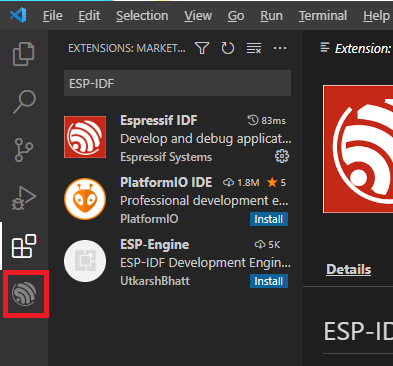Click the ESP-Engine extension logo
This screenshot has height=366, width=393.
[85, 261]
